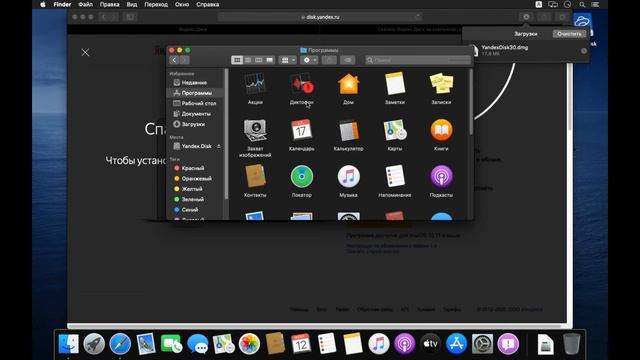Click the Safari address bar disk.yandex.ru
This screenshot has width=640, height=360.
click(320, 17)
